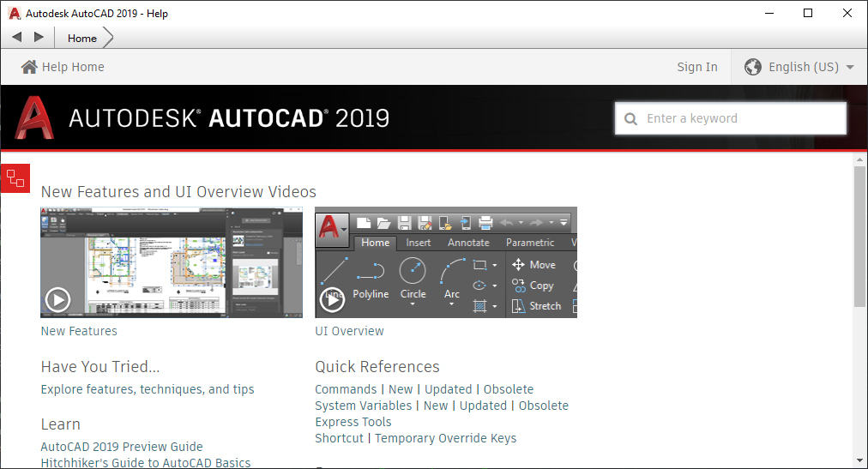Open the New Features video thumbnail
Image resolution: width=868 pixels, height=469 pixels.
172,262
